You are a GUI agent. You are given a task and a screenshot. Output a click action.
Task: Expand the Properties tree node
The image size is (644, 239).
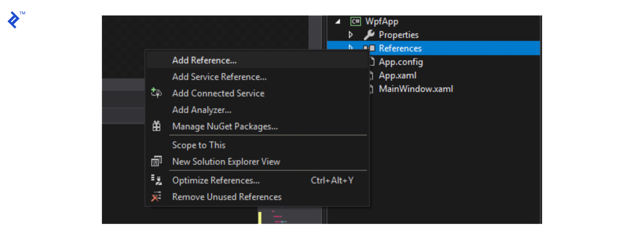pos(350,35)
